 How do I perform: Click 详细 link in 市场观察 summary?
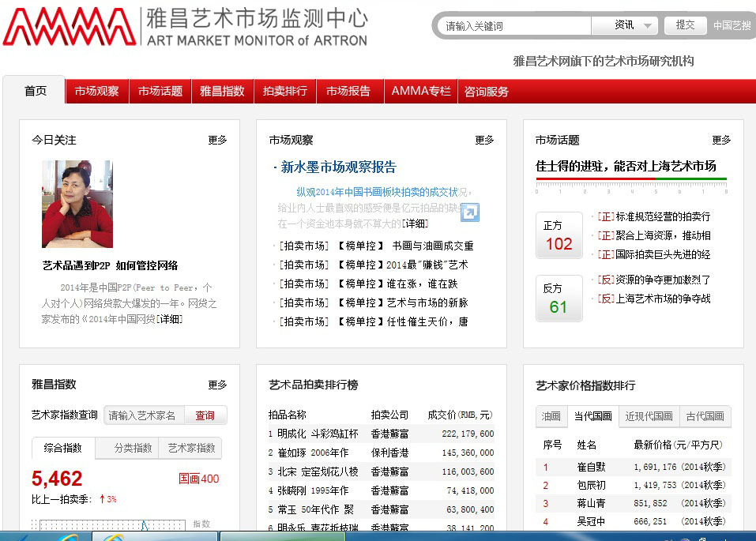(415, 224)
